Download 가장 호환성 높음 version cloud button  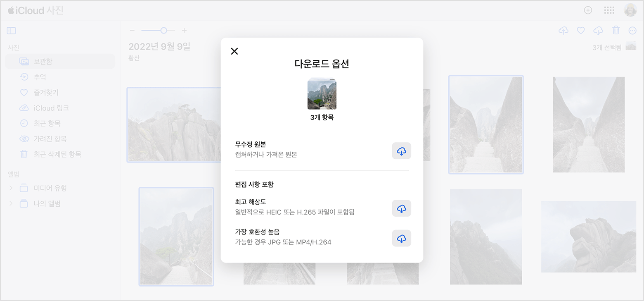pos(401,238)
